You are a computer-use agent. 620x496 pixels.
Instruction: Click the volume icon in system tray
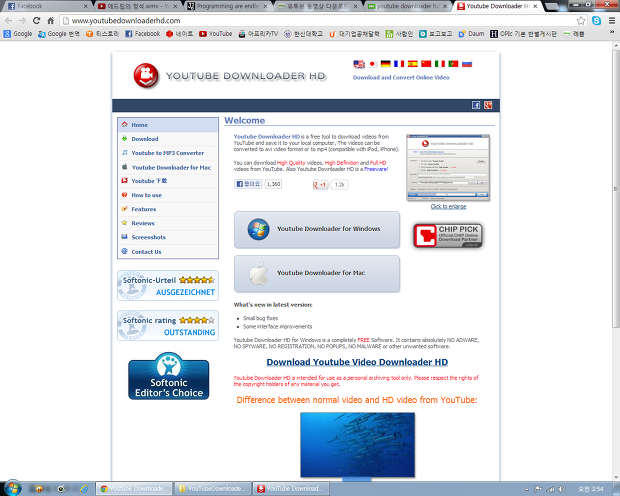(x=562, y=489)
